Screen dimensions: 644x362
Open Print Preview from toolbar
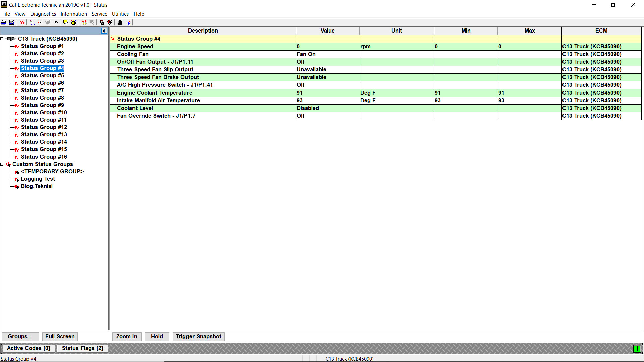tap(11, 22)
